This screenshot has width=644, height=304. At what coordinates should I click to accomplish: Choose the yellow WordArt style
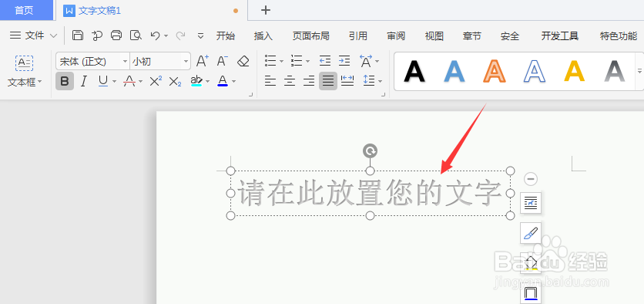574,71
